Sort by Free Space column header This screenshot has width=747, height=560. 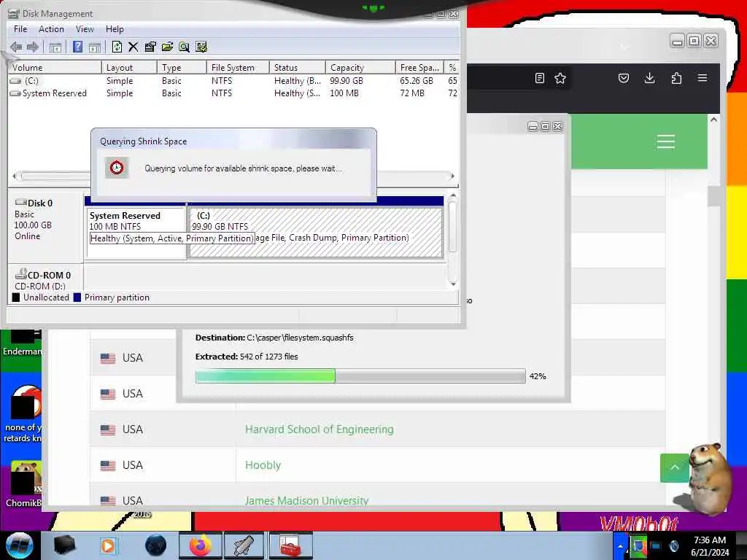[x=419, y=68]
